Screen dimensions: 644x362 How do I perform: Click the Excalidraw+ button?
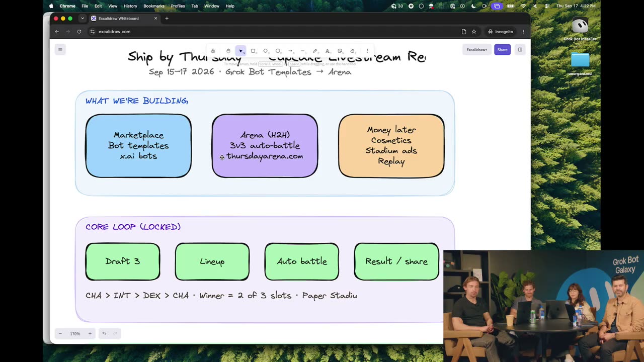point(476,49)
